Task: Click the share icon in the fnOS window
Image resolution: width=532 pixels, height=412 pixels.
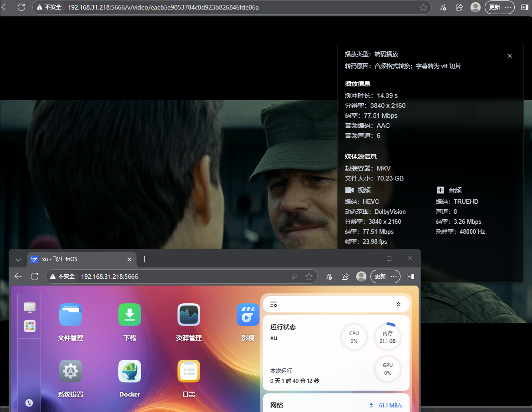Action: click(345, 276)
